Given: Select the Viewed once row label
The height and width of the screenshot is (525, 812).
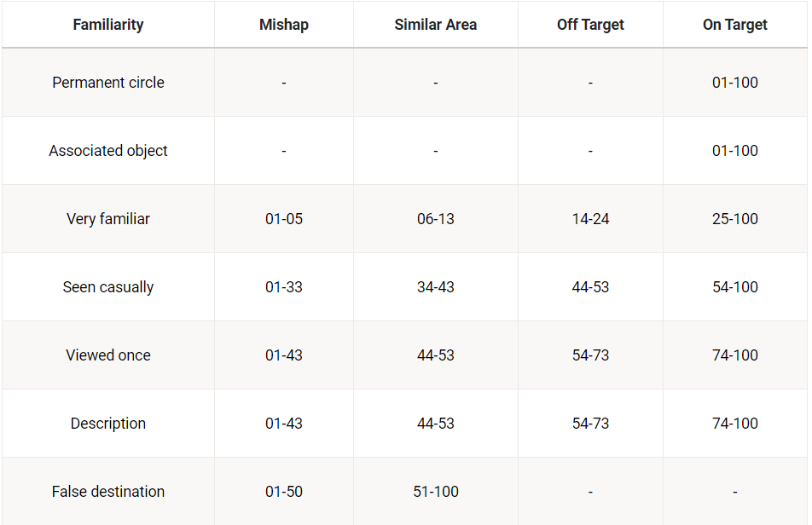Looking at the screenshot, I should click(108, 355).
